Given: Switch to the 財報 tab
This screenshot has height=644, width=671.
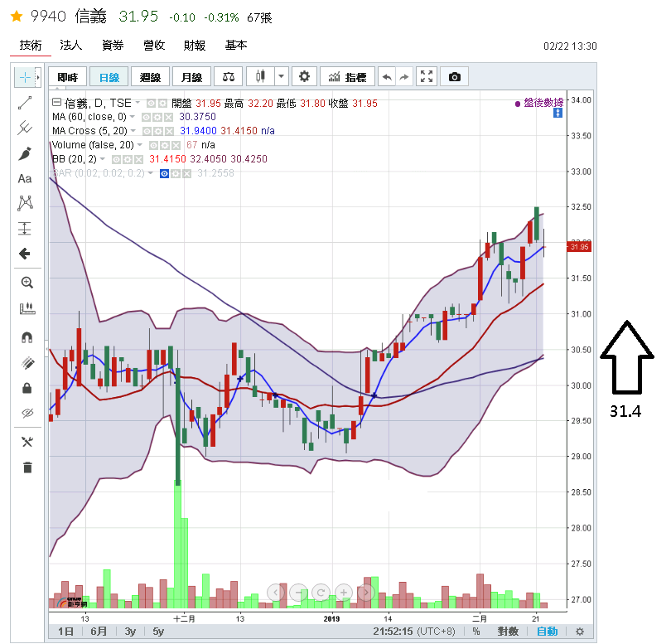Looking at the screenshot, I should (x=195, y=46).
